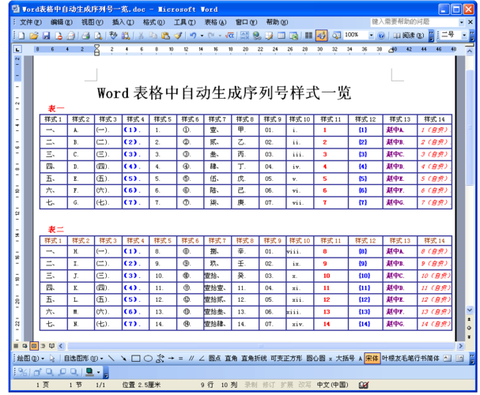This screenshot has width=480, height=395.
Task: Click the 圆点 button on drawing toolbar
Action: pos(214,358)
